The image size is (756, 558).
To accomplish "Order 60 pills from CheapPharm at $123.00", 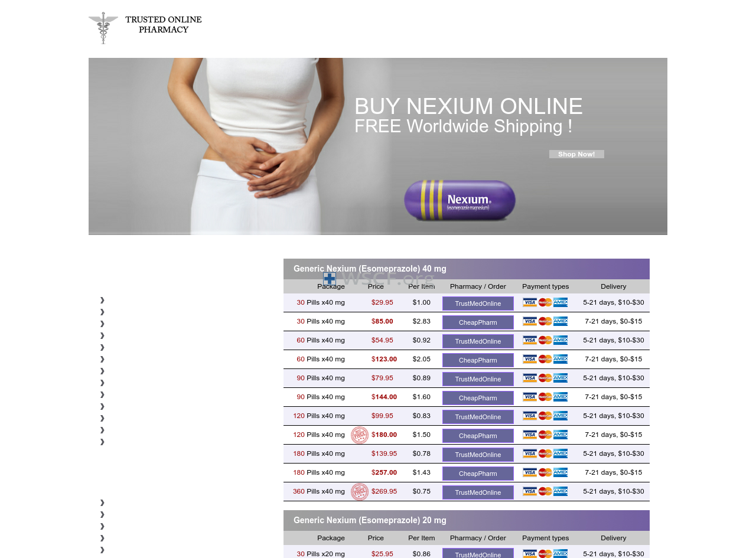I will (x=478, y=360).
